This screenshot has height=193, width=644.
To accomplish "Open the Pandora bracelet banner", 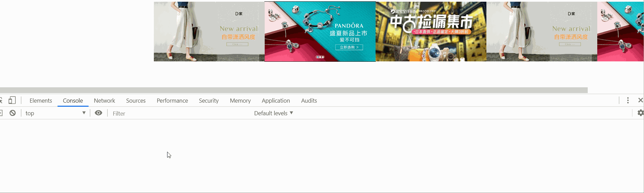I will [x=320, y=31].
